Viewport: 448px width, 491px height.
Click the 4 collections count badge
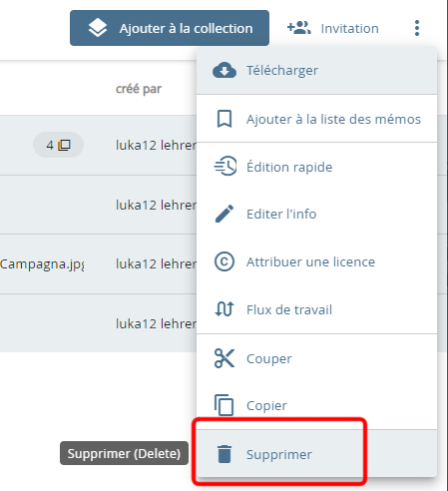coord(58,145)
